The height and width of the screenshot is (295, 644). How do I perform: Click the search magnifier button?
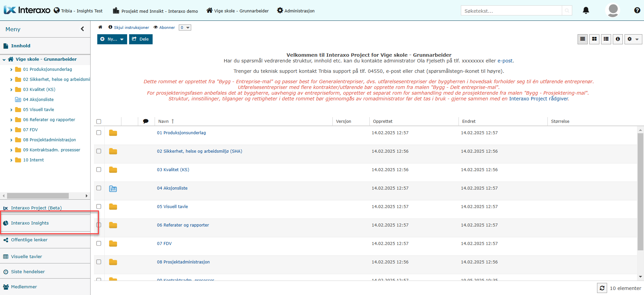tap(567, 11)
